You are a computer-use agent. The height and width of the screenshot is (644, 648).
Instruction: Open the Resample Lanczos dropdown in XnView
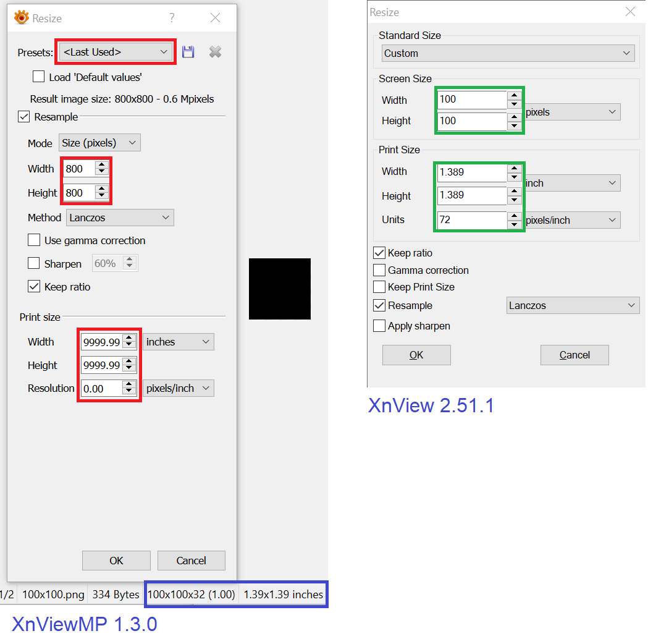[x=573, y=305]
